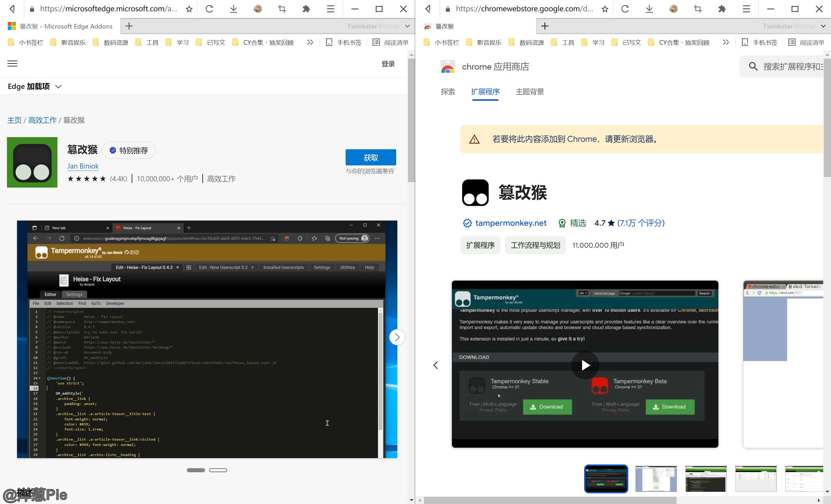Click the cookie-shaped browser icon

coord(258,9)
